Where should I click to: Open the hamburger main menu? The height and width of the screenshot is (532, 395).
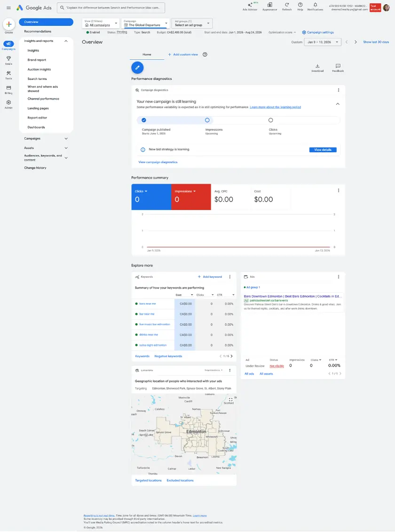[x=8, y=8]
